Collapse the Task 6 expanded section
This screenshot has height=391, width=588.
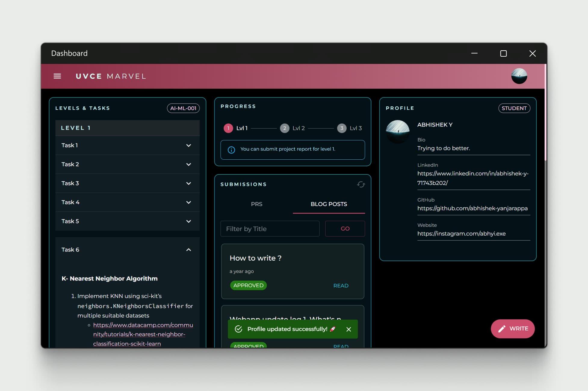pyautogui.click(x=188, y=250)
